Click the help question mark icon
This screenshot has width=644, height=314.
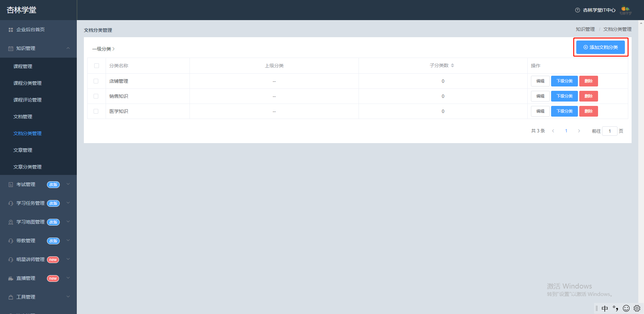click(x=577, y=10)
